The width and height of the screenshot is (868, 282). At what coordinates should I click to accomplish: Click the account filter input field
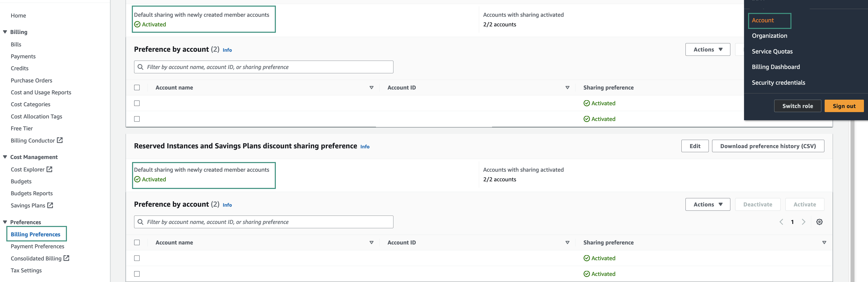pyautogui.click(x=263, y=222)
